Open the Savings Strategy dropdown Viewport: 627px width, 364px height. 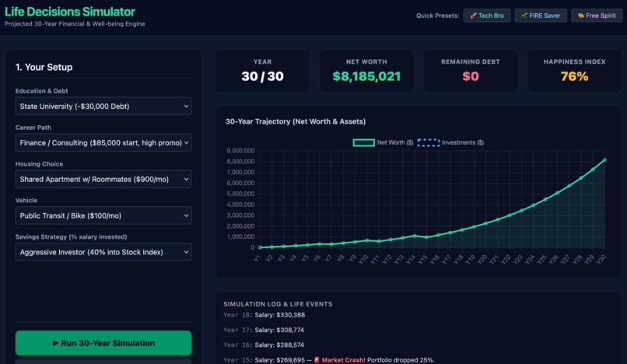[103, 251]
